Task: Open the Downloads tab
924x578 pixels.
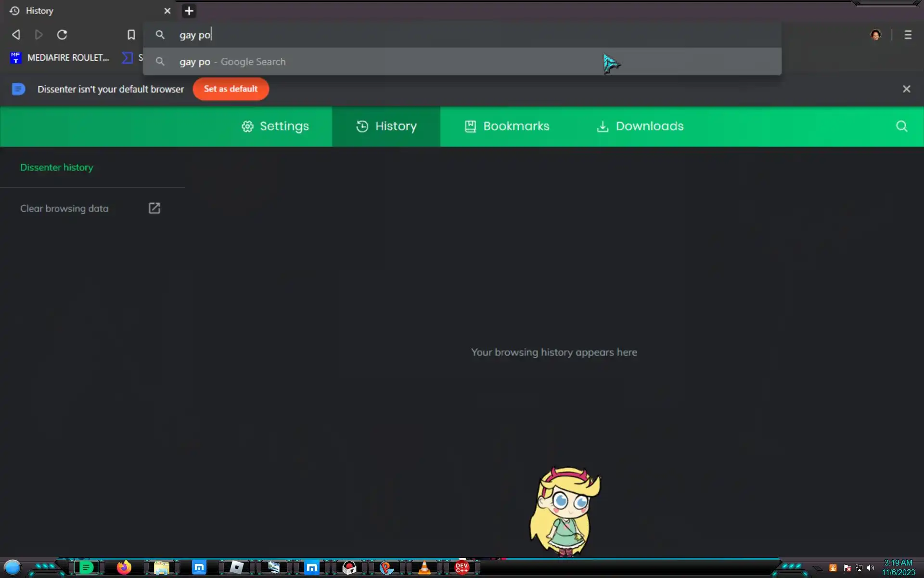Action: pos(640,126)
